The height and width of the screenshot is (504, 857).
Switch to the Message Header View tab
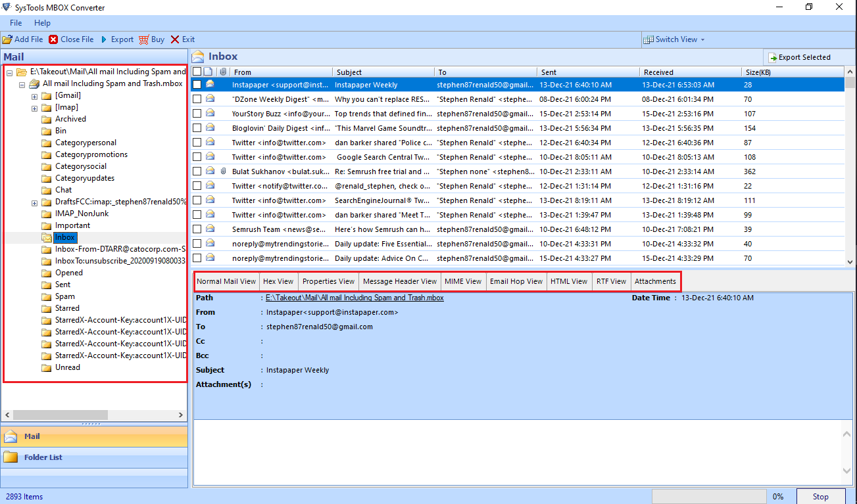tap(400, 281)
